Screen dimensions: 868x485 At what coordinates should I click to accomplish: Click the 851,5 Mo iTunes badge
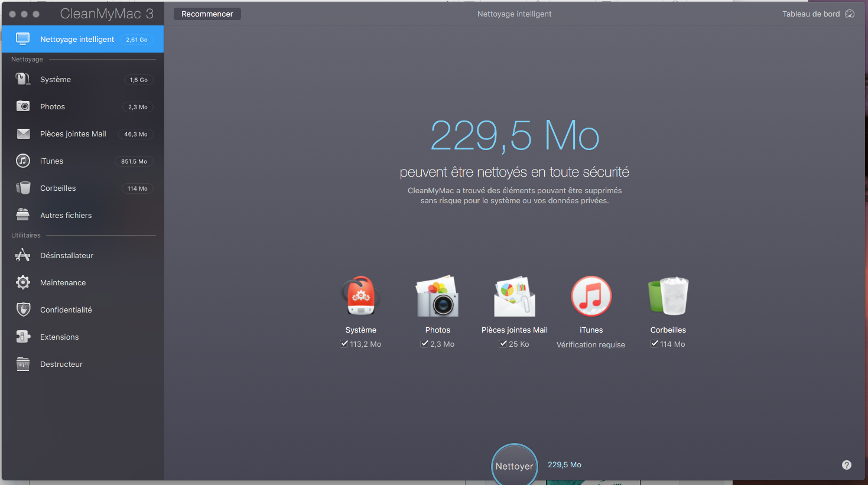pos(134,161)
